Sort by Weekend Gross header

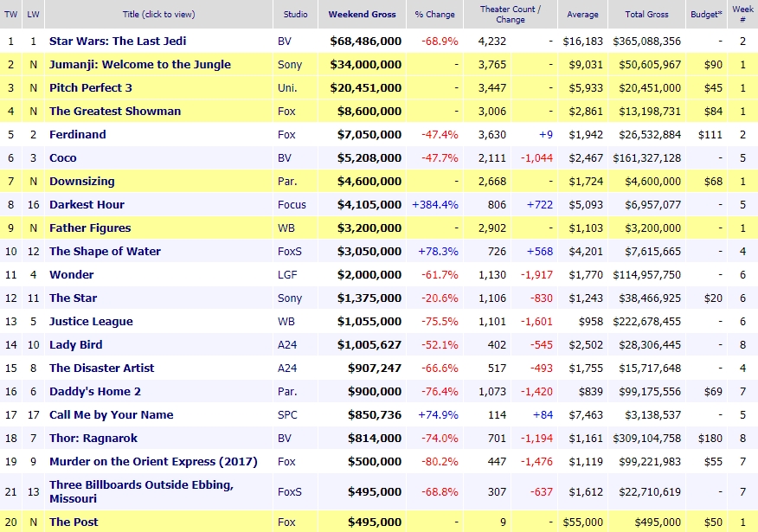pyautogui.click(x=362, y=14)
